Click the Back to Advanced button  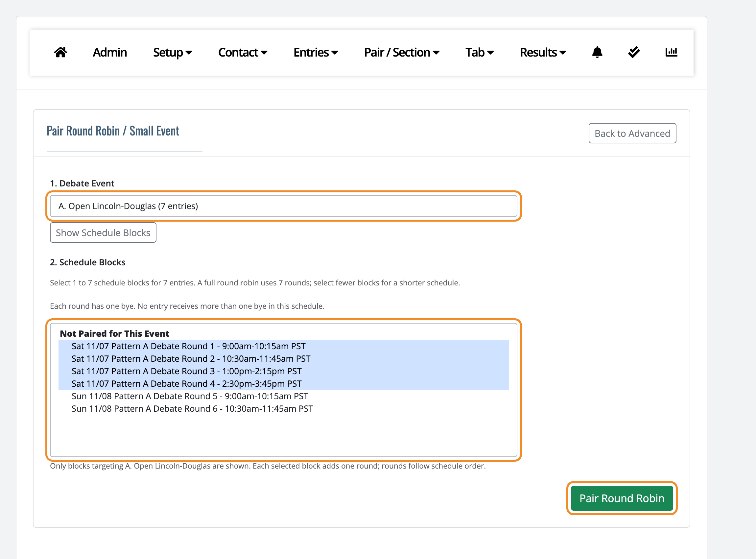pyautogui.click(x=632, y=133)
